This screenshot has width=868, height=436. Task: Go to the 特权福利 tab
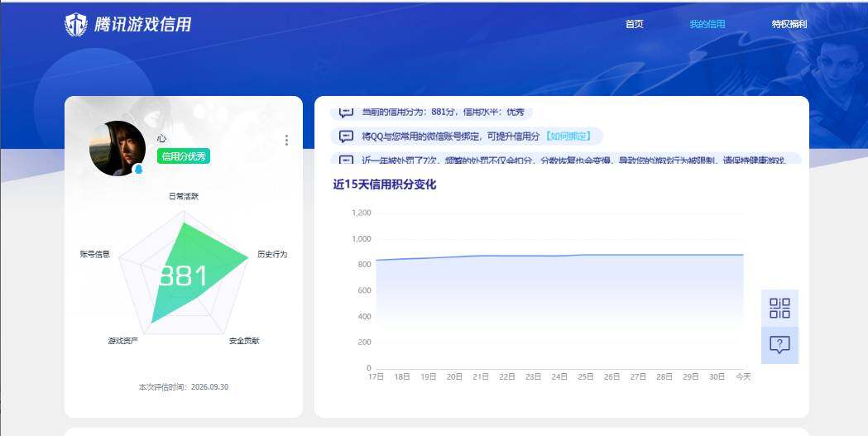[x=789, y=24]
